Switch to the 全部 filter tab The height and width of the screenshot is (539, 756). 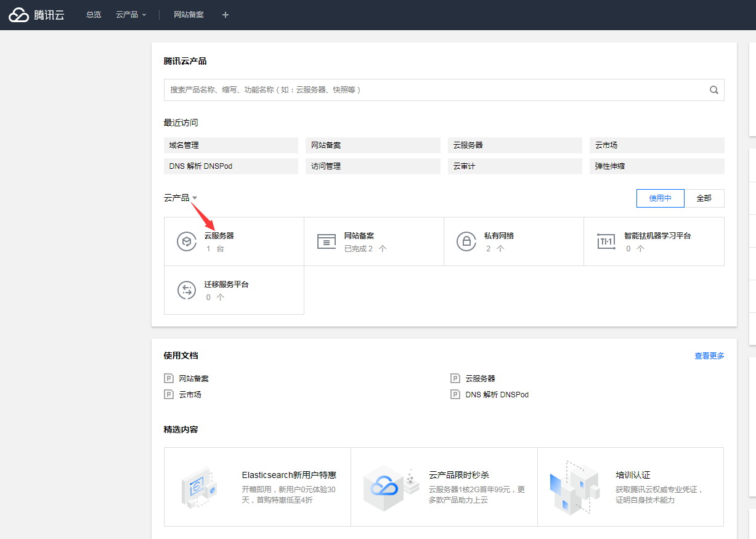(704, 198)
